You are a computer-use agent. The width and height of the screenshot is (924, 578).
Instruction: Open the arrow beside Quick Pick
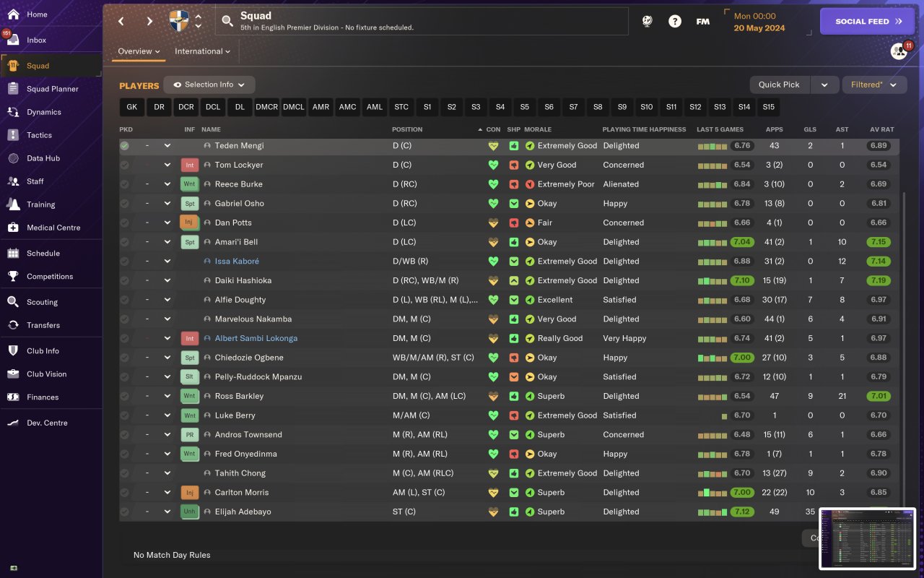pyautogui.click(x=824, y=85)
